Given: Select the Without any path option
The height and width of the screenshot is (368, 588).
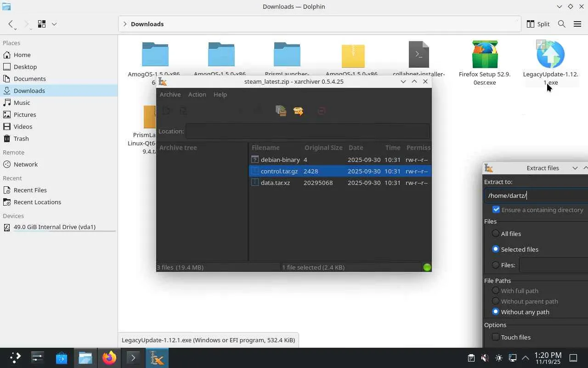Looking at the screenshot, I should pyautogui.click(x=496, y=312).
